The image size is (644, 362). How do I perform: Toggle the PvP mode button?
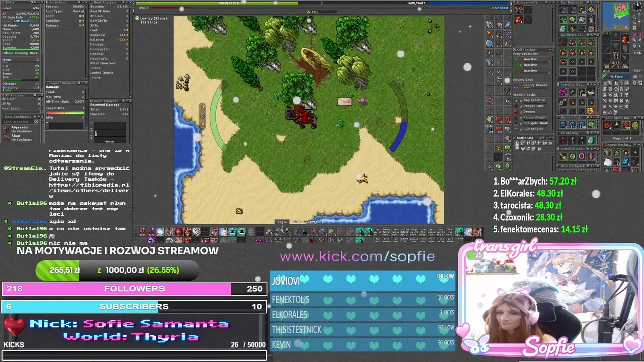(637, 53)
